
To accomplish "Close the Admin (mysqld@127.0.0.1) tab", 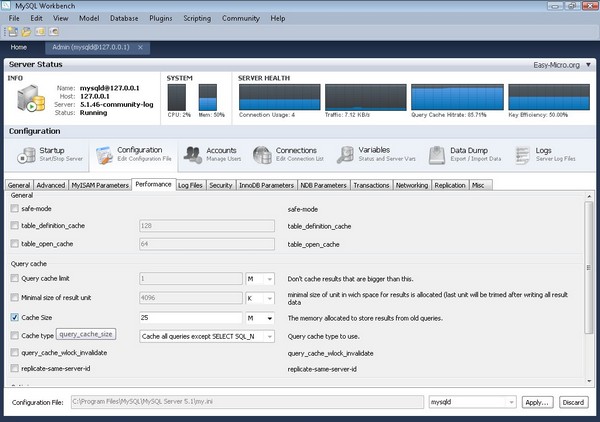I will [140, 47].
